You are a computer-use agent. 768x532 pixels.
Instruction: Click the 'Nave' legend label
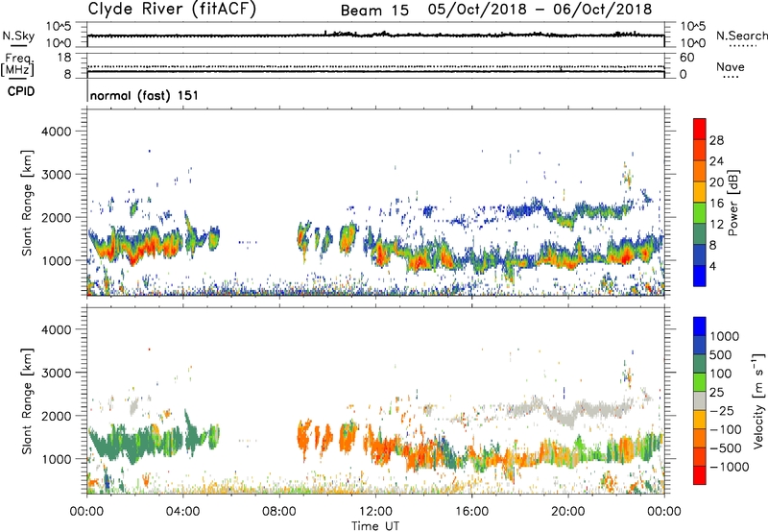coord(730,67)
